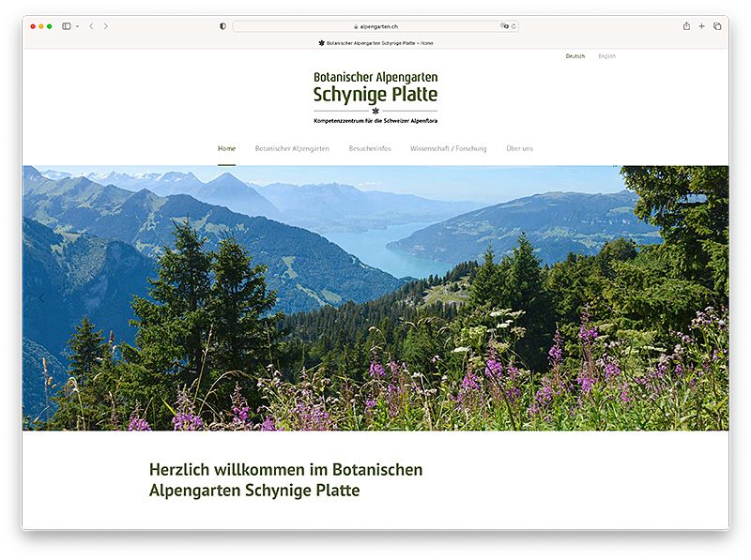Open the sidebar tab group dropdown chevron
Image resolution: width=751 pixels, height=560 pixels.
coord(77,26)
